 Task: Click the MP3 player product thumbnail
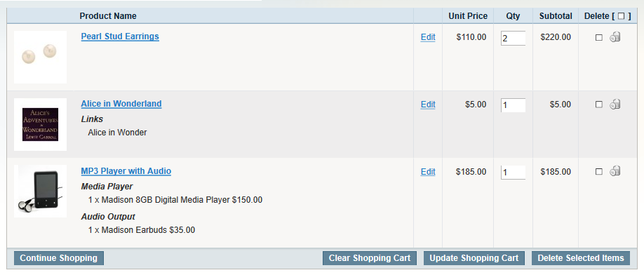click(x=40, y=192)
